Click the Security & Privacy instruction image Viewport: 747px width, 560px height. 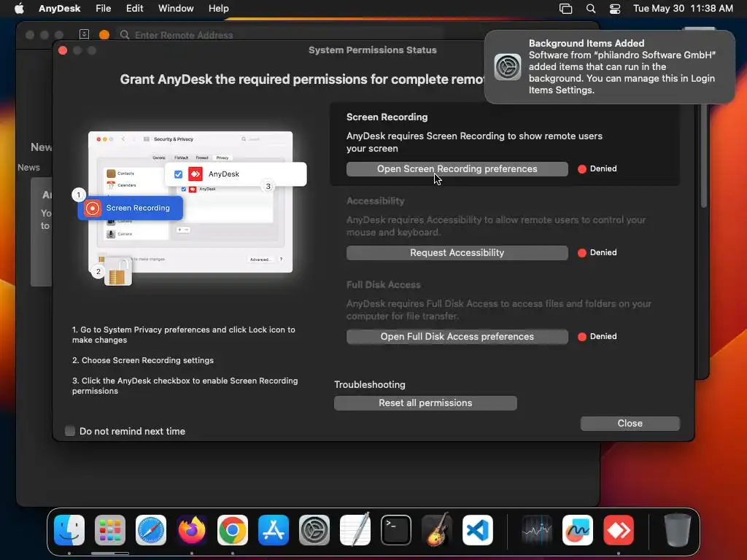click(x=190, y=203)
